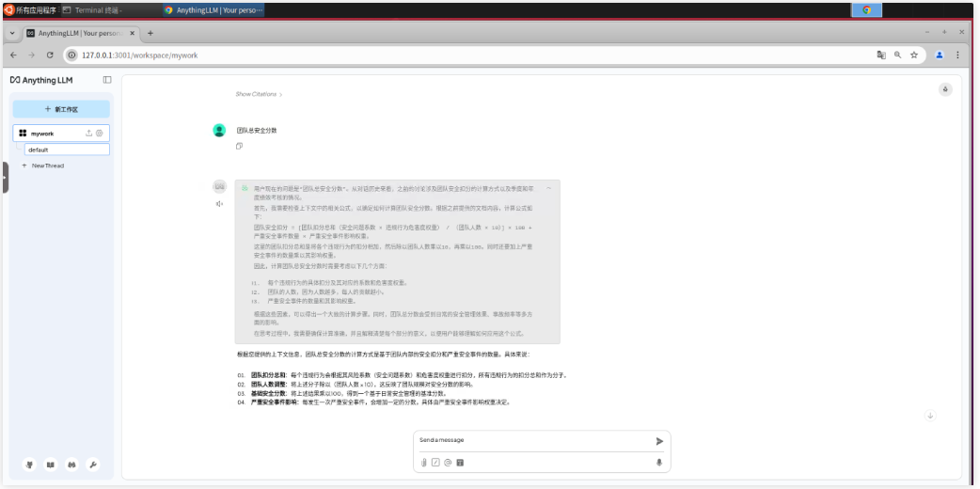Open slash commands in the message box
Screen dimensions: 980x489
435,463
